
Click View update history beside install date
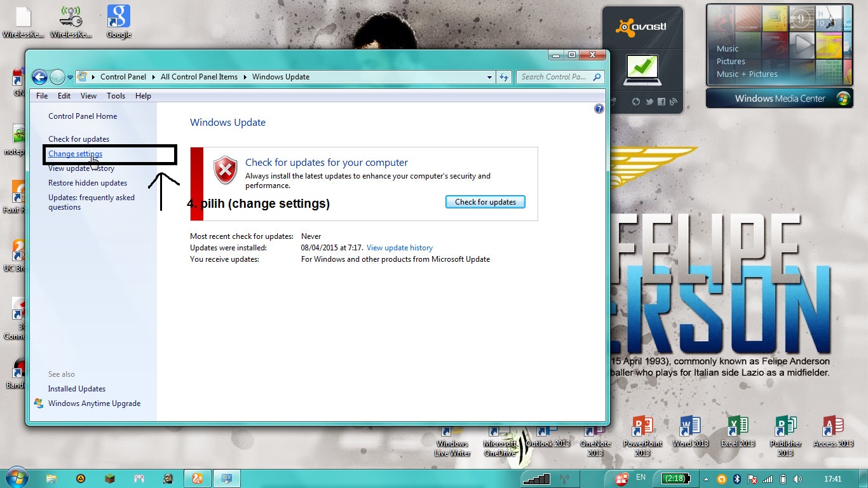coord(400,248)
